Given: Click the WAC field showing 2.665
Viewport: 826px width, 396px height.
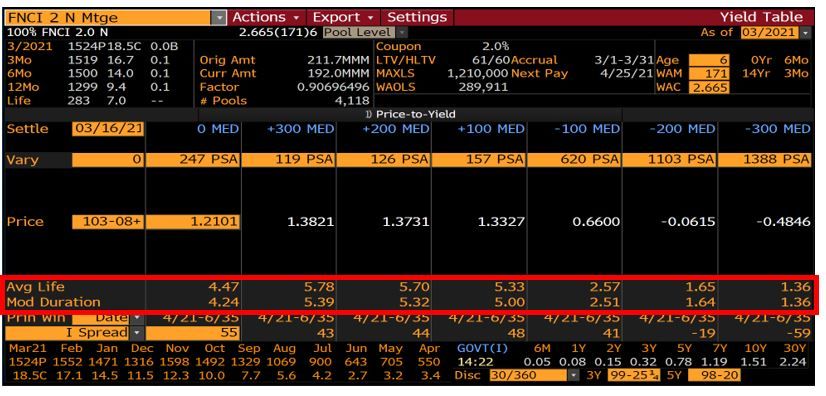Looking at the screenshot, I should (x=709, y=87).
